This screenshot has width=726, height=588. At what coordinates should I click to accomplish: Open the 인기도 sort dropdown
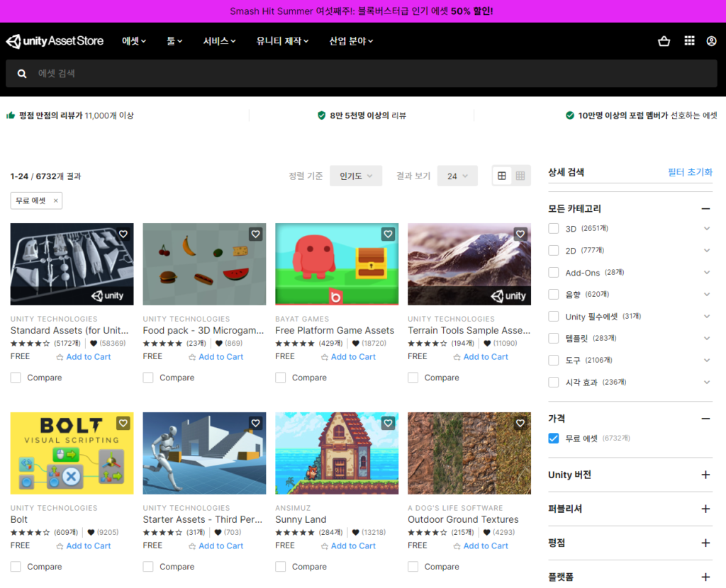point(356,176)
